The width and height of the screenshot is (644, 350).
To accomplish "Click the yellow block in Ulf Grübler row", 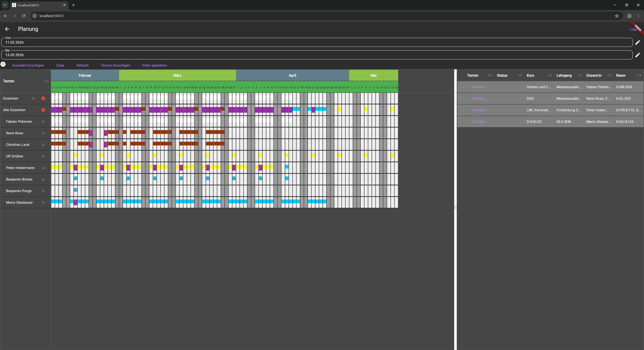I will click(x=75, y=155).
